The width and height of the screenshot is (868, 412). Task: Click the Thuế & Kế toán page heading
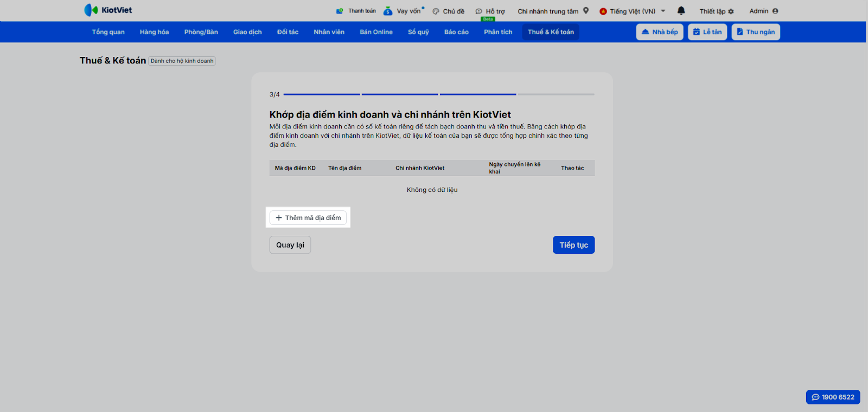tap(113, 61)
